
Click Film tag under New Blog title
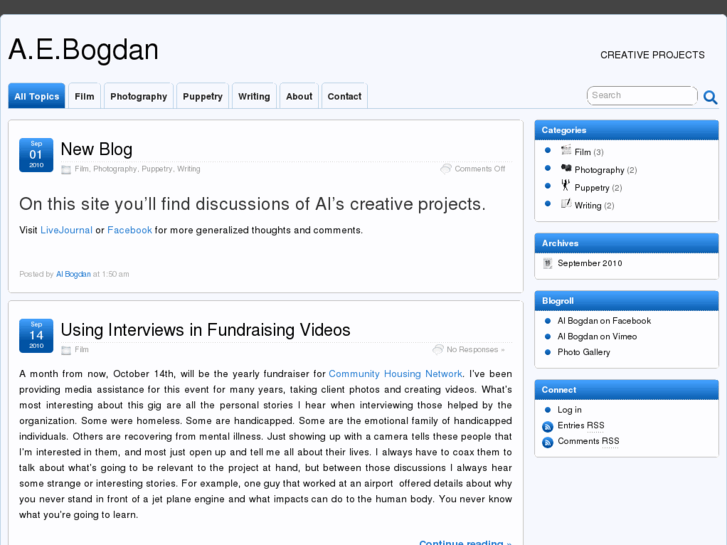[x=81, y=169]
